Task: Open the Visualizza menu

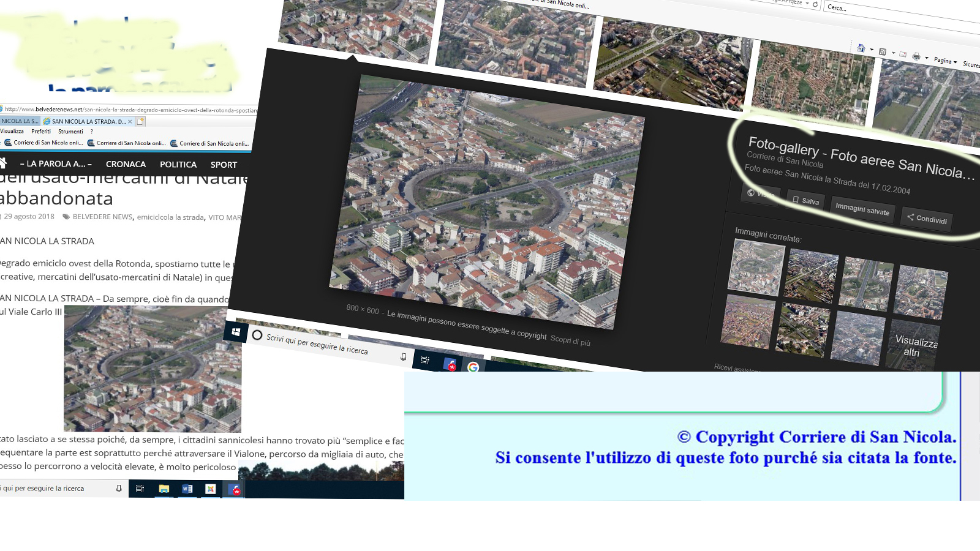Action: click(12, 131)
